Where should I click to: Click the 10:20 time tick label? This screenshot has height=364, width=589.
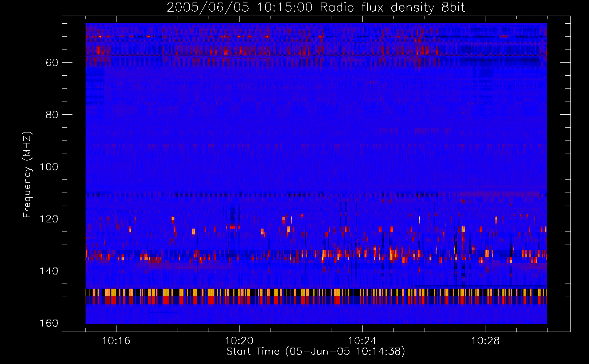pyautogui.click(x=239, y=341)
